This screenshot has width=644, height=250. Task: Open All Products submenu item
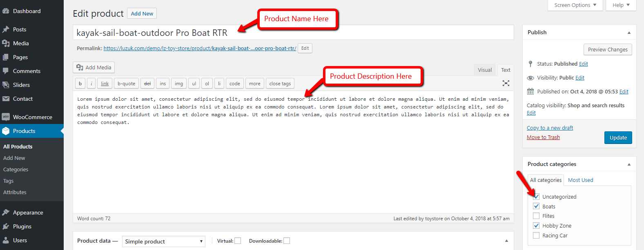click(x=18, y=146)
